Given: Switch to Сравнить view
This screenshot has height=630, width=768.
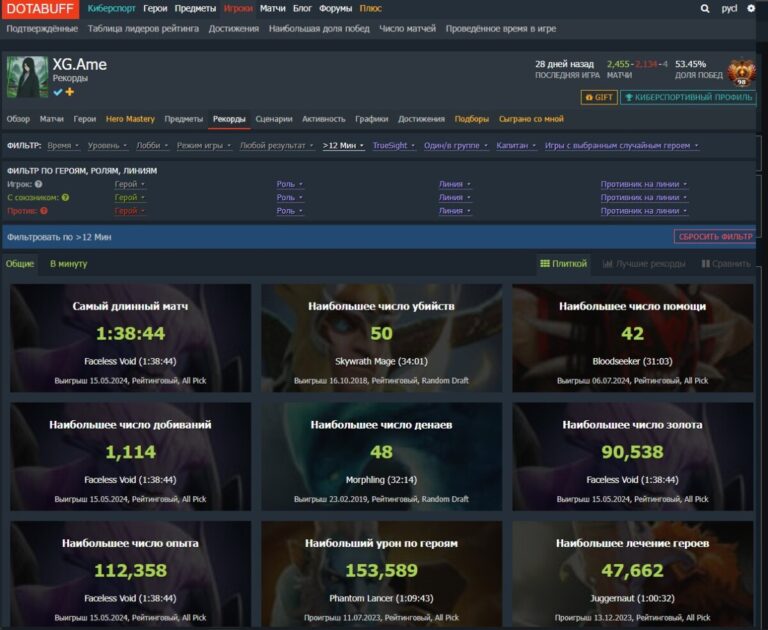Looking at the screenshot, I should coord(726,264).
